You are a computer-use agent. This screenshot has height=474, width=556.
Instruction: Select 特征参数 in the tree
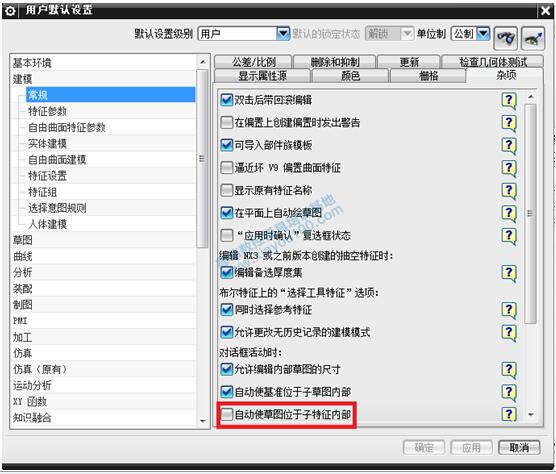point(48,111)
